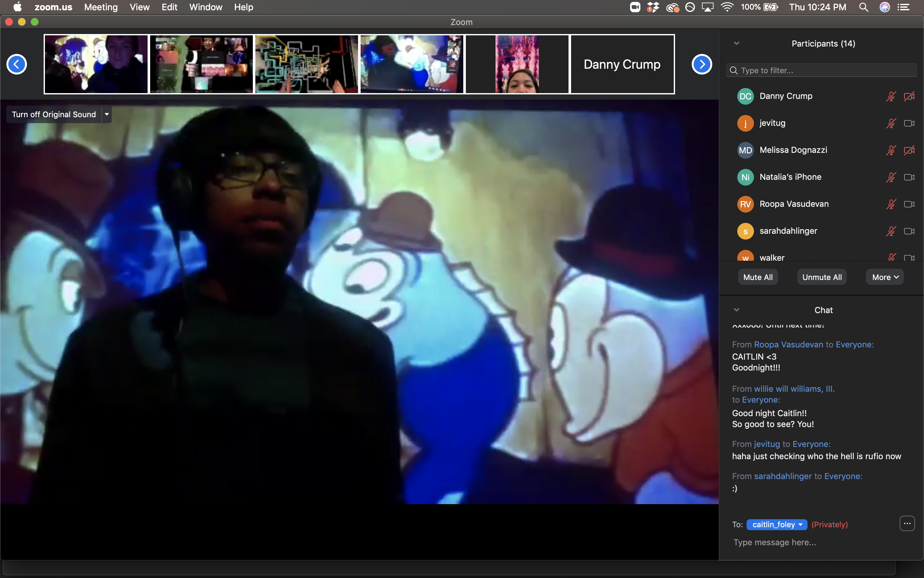Open the Help menu
Viewport: 924px width, 578px height.
pos(244,7)
